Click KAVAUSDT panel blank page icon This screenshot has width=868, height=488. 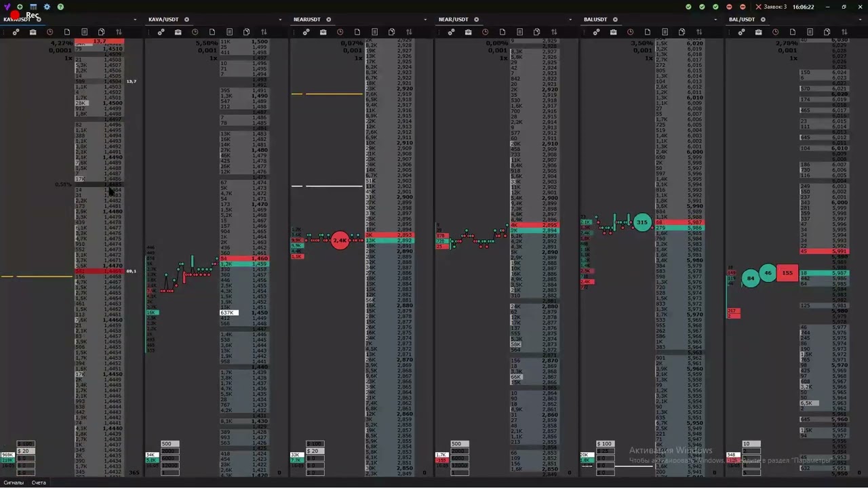tap(67, 32)
